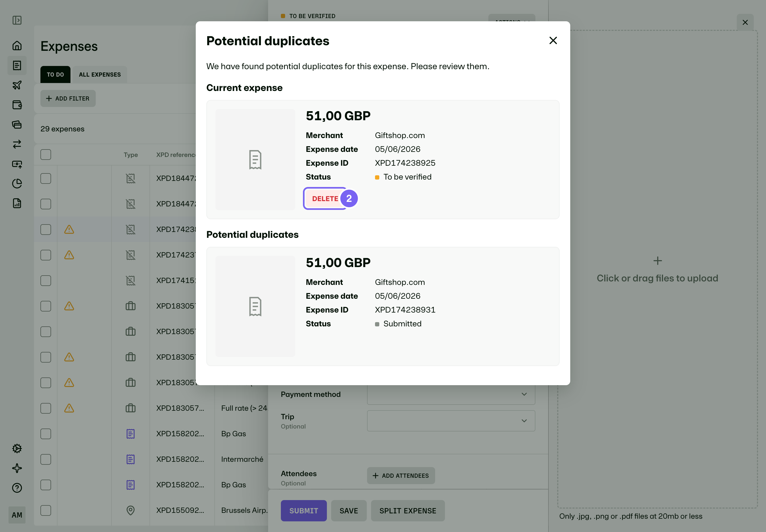Open the Wallet icon in sidebar

[x=17, y=105]
